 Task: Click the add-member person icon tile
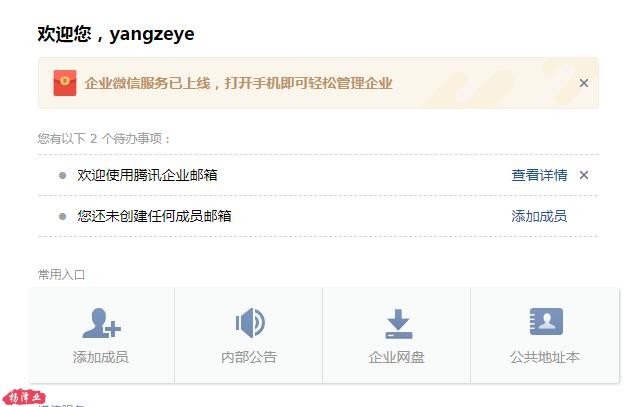pos(101,323)
